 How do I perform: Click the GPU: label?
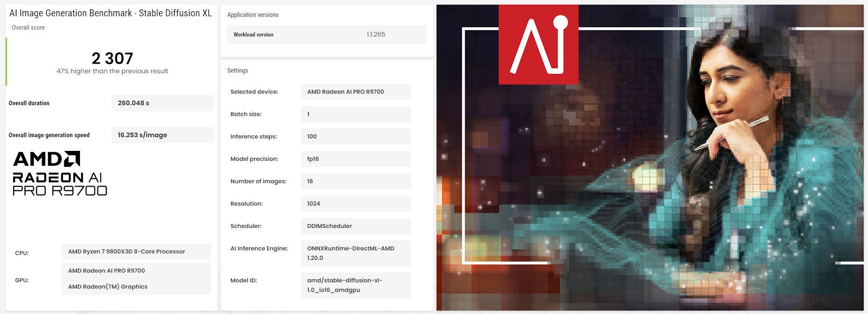click(x=22, y=280)
